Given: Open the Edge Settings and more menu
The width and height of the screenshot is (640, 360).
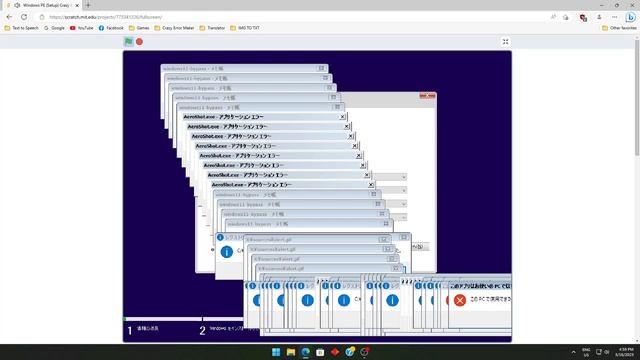Looking at the screenshot, I should pyautogui.click(x=615, y=17).
